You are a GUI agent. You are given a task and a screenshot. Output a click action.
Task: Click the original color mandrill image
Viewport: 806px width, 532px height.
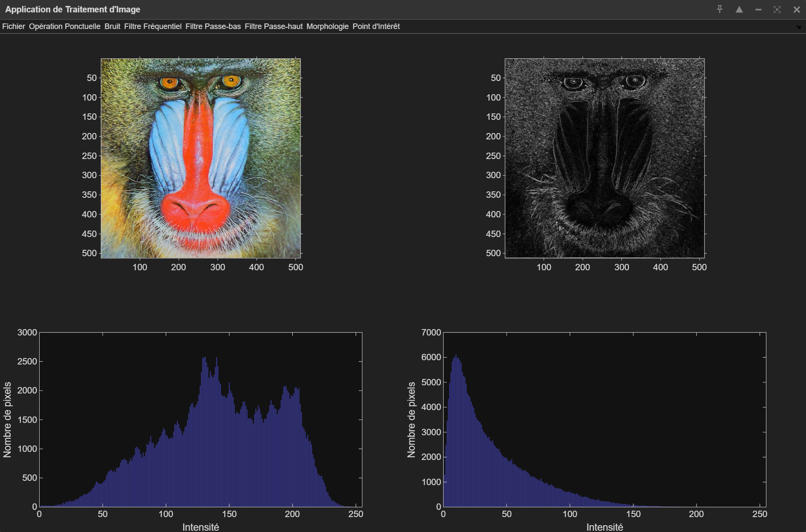[201, 158]
